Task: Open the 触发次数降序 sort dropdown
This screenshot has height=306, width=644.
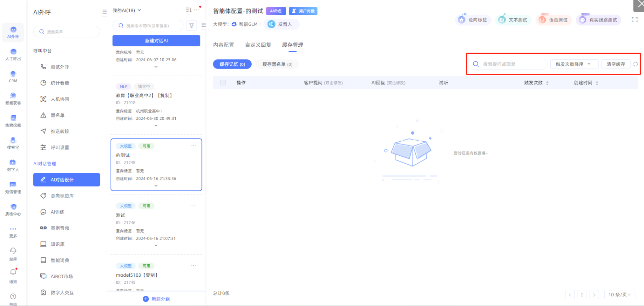Action: coord(574,64)
